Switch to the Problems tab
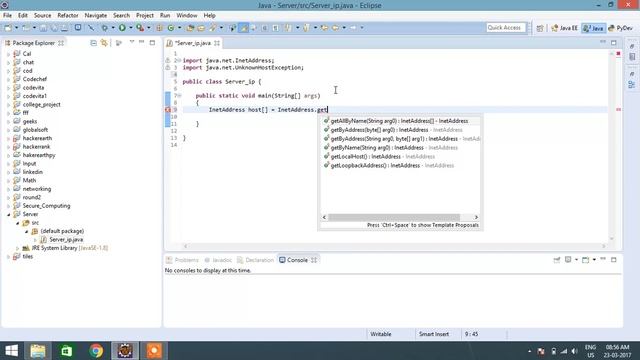Screen dimensions: 640x360 (182, 260)
